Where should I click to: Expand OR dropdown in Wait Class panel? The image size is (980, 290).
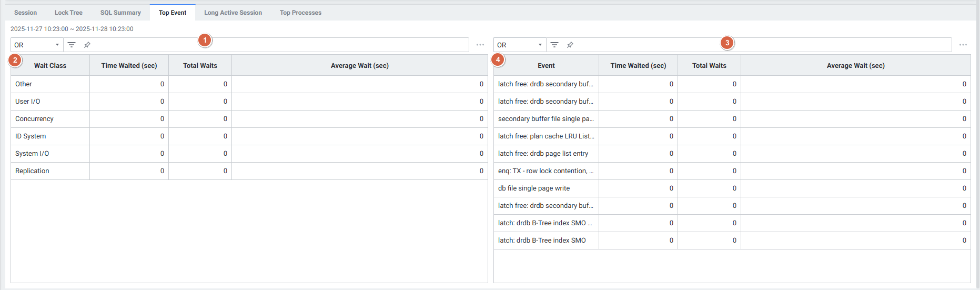pyautogui.click(x=37, y=45)
